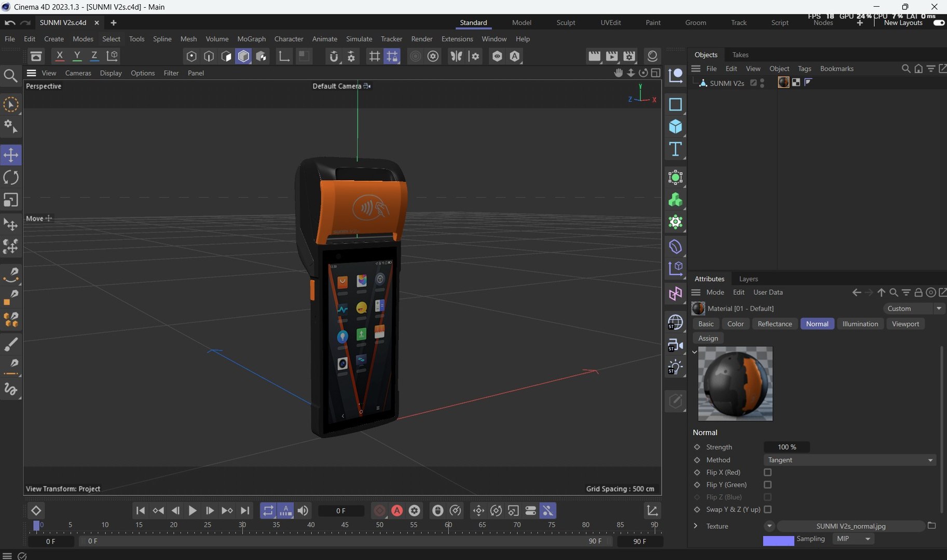Expand the Texture section arrow

coord(696,526)
